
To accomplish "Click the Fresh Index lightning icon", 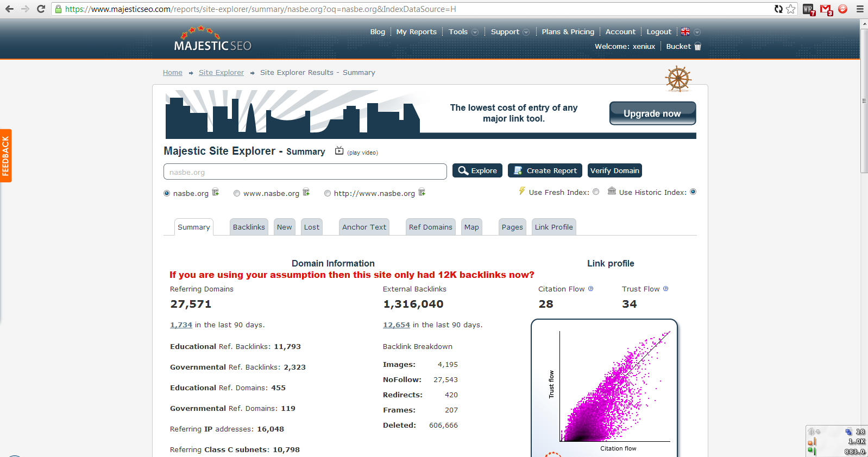I will point(522,191).
